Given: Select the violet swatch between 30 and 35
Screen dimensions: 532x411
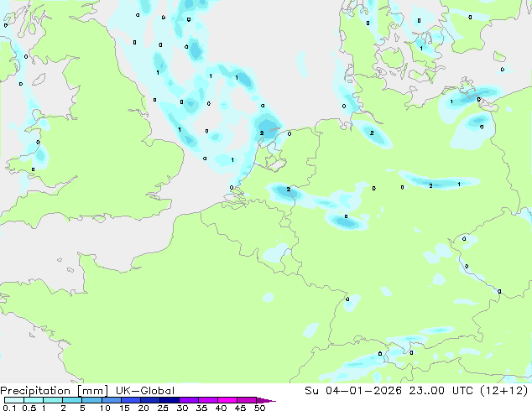Looking at the screenshot, I should coord(189,400).
